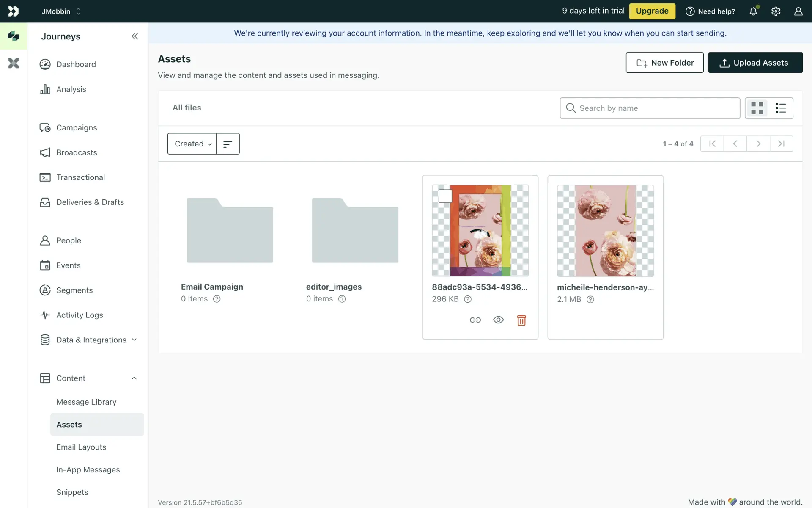Delete the 88adc93a asset with trash icon
This screenshot has height=508, width=812.
[x=521, y=320]
